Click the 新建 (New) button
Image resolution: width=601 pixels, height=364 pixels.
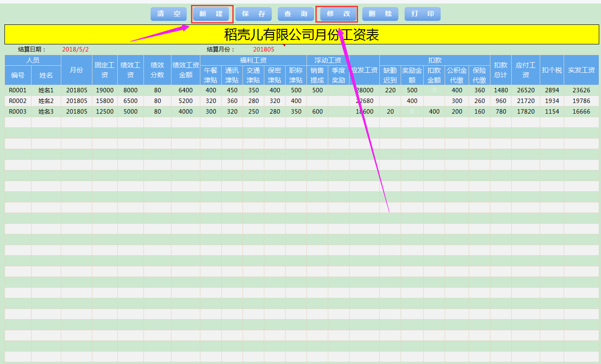pos(212,14)
